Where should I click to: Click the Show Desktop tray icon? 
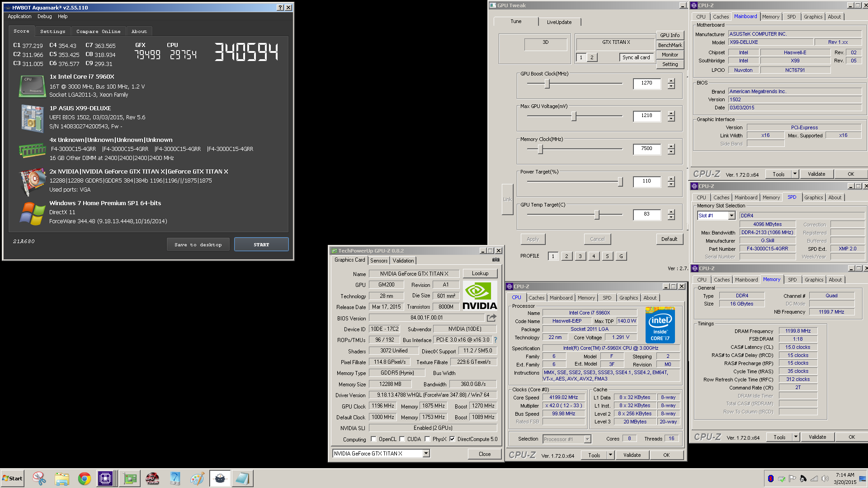click(x=863, y=479)
